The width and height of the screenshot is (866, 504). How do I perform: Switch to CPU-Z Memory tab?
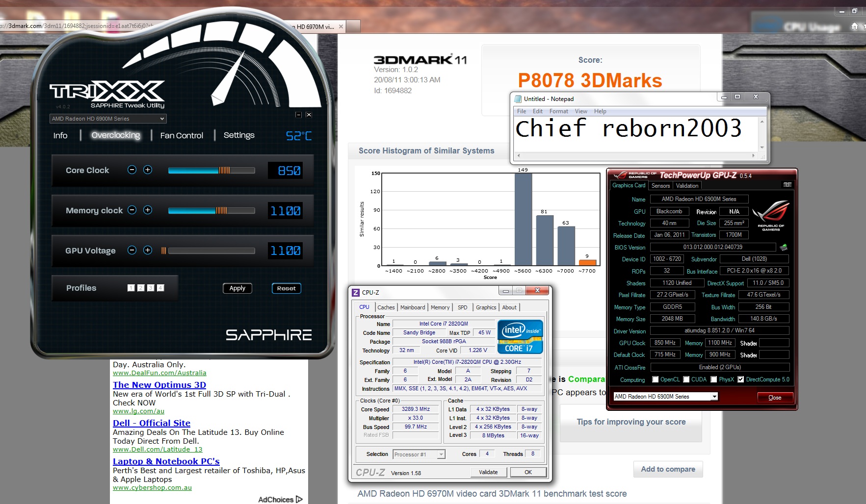click(440, 307)
